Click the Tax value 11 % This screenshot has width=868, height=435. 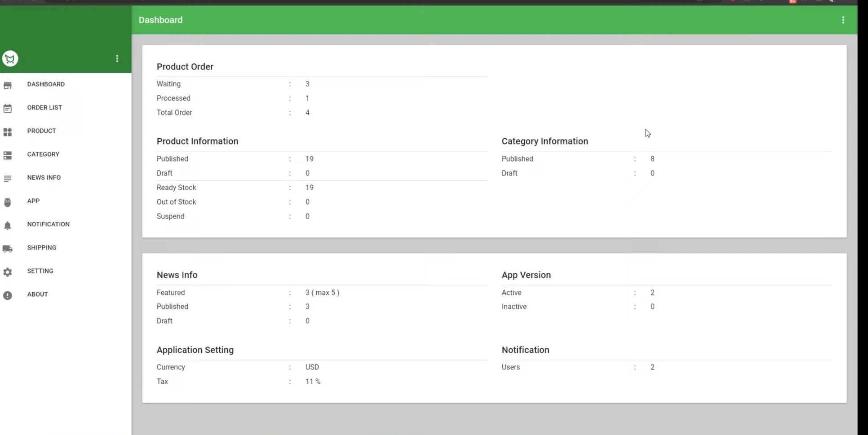pyautogui.click(x=313, y=382)
